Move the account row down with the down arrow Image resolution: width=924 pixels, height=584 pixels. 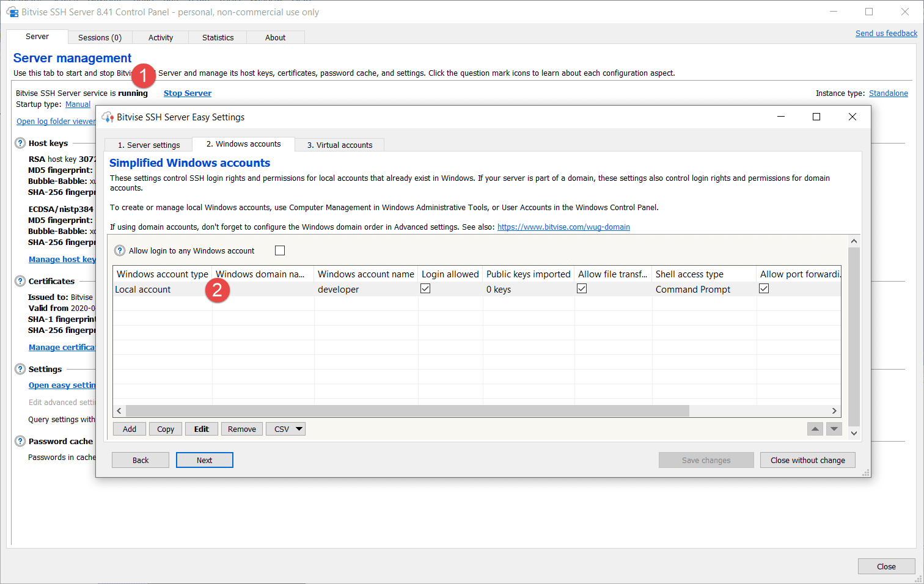click(834, 429)
